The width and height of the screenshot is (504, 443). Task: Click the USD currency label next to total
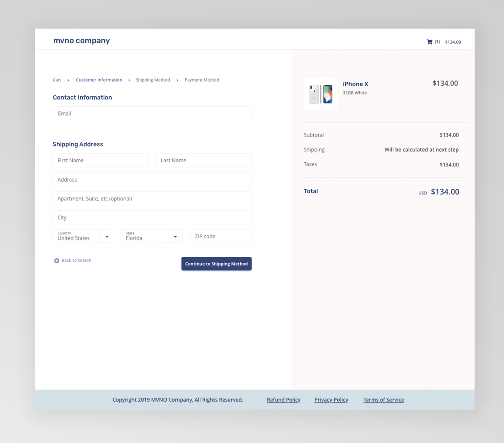click(423, 192)
